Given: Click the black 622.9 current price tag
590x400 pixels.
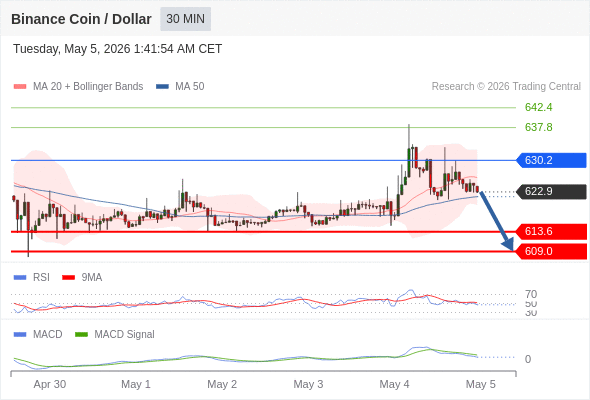Looking at the screenshot, I should point(551,192).
